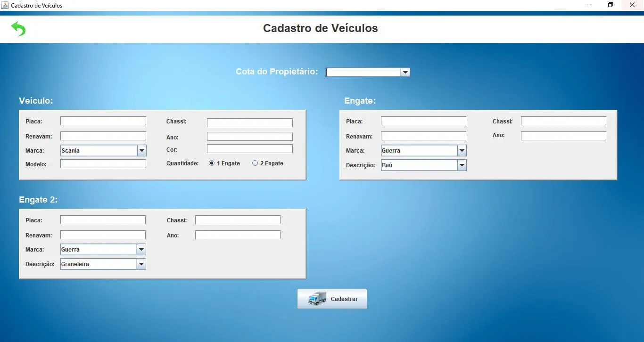644x342 pixels.
Task: Click the Engate 2 Chassi input field
Action: tap(238, 220)
